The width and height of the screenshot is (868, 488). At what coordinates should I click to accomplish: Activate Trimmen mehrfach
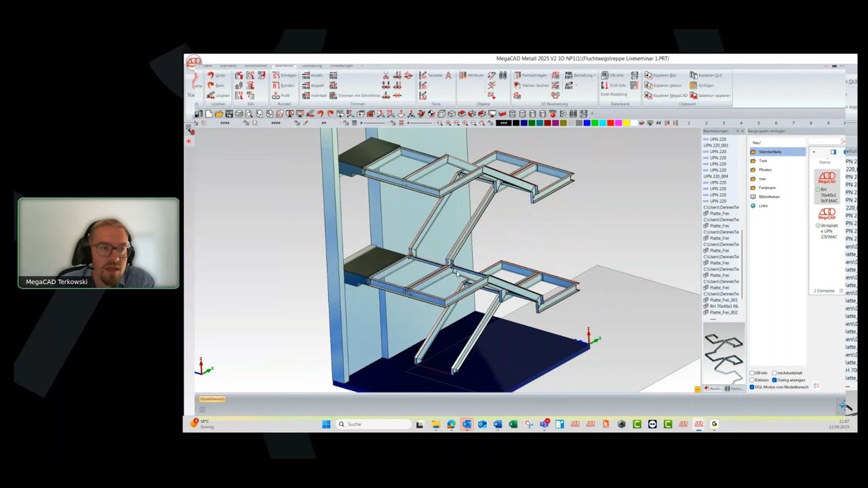tap(315, 96)
